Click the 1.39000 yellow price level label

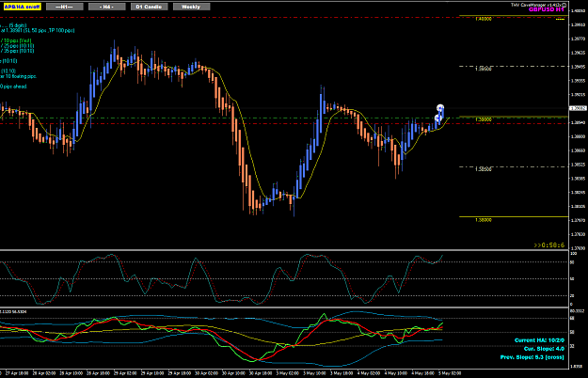pyautogui.click(x=483, y=119)
